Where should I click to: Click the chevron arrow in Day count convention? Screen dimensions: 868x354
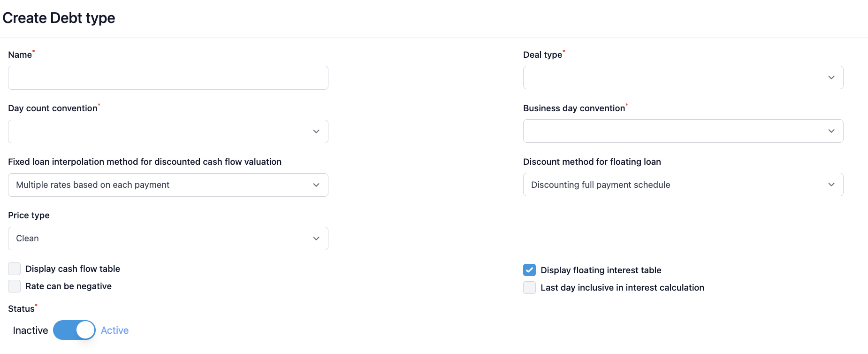coord(316,131)
